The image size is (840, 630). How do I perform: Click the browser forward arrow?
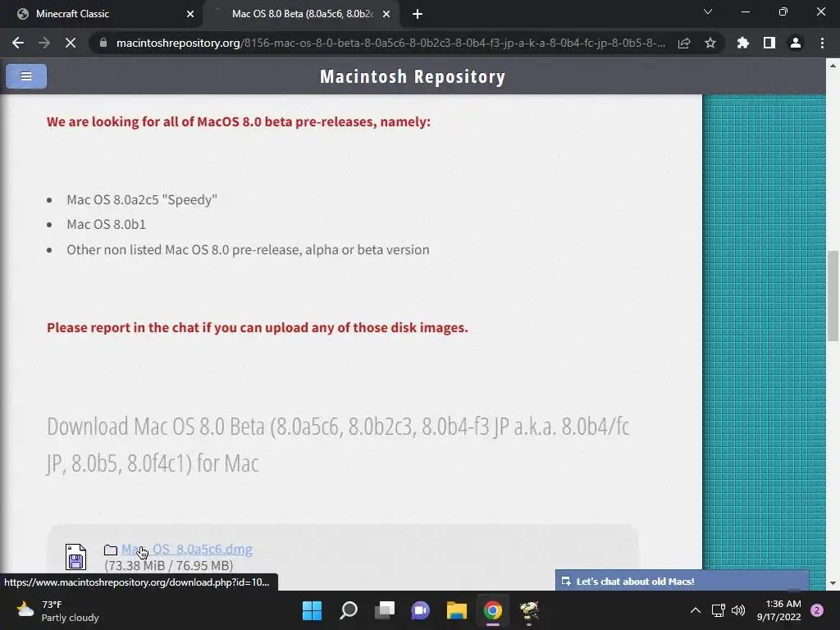pos(44,43)
